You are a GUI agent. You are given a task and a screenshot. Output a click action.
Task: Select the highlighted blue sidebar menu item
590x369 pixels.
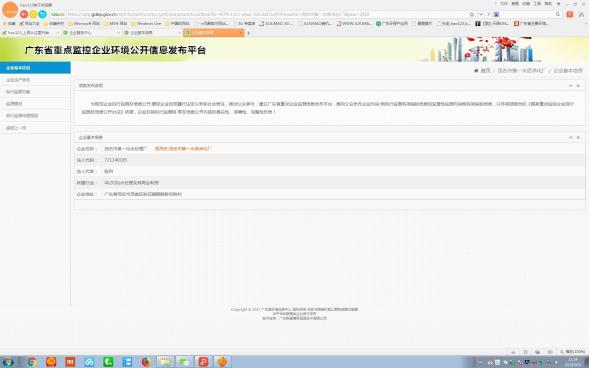coord(35,68)
